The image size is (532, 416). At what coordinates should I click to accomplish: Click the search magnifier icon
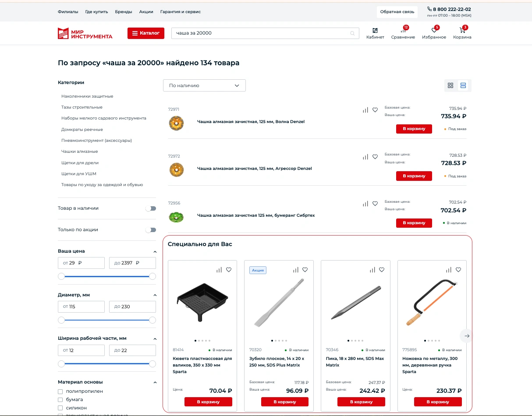pos(352,33)
